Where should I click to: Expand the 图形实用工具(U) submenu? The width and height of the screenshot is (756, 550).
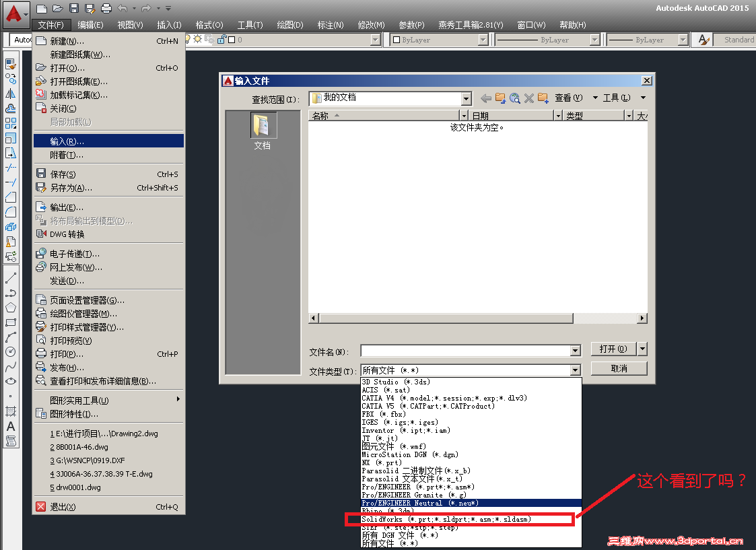click(109, 400)
